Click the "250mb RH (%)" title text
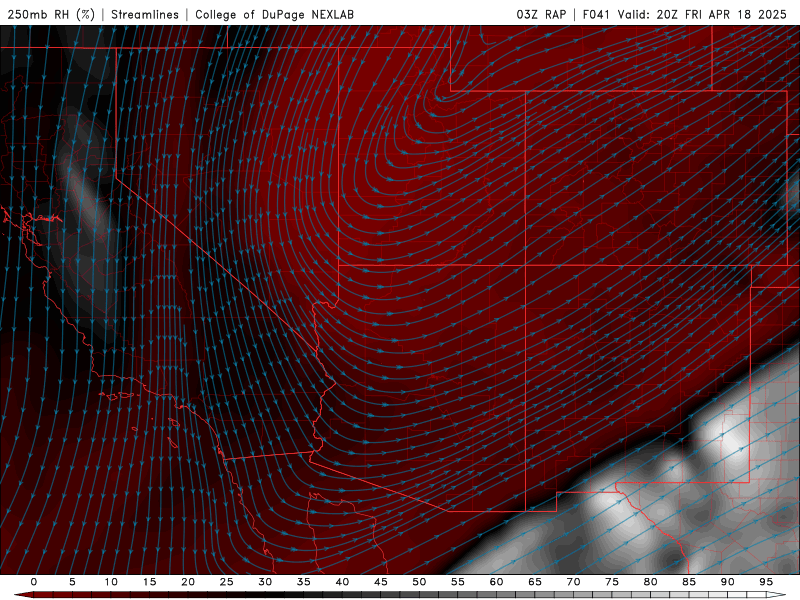 (x=51, y=14)
